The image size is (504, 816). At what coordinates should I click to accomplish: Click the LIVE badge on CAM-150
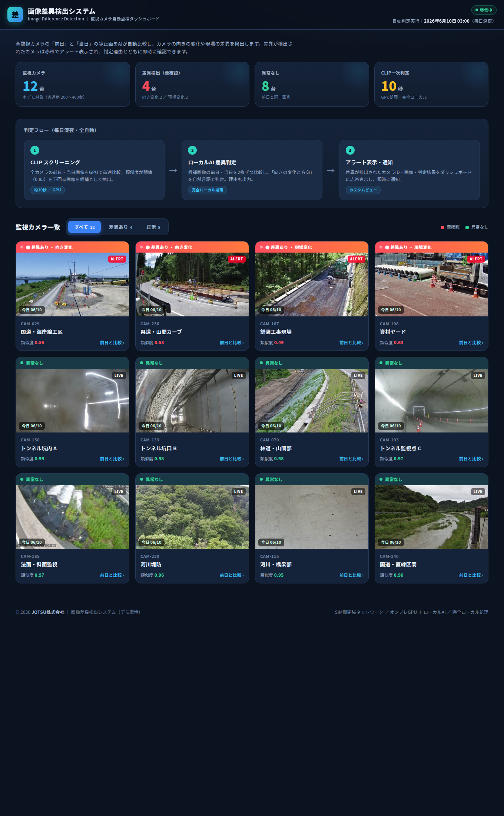coord(119,375)
